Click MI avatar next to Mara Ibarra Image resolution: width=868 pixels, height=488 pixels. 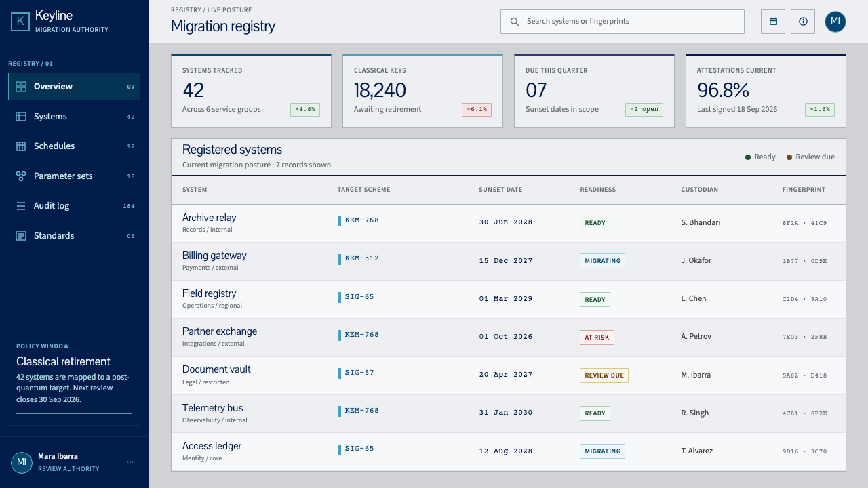[x=22, y=462]
